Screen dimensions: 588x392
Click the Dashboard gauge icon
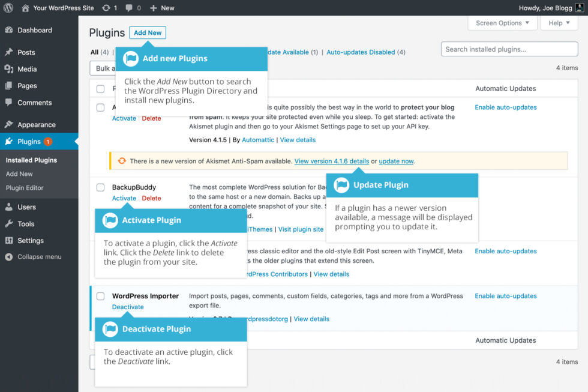(9, 30)
